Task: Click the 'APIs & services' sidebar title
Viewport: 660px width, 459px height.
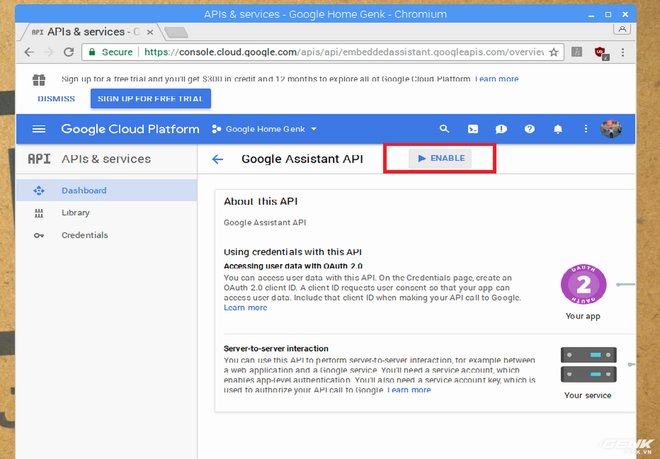Action: pyautogui.click(x=106, y=159)
